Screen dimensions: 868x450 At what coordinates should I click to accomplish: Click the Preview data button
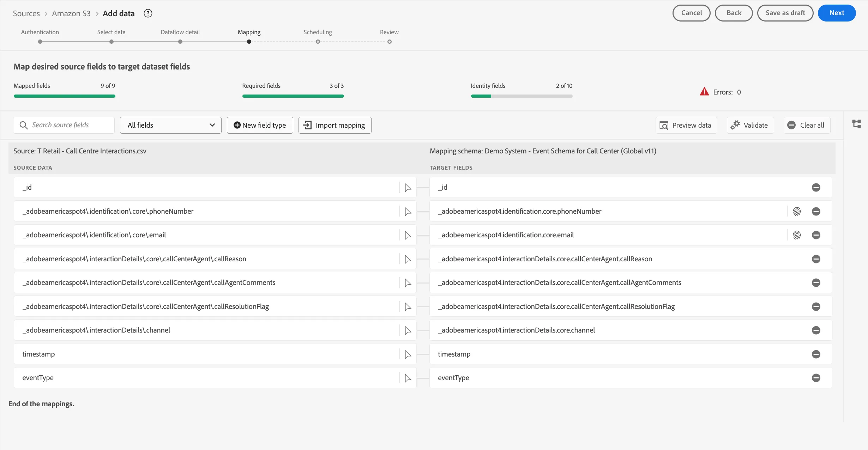(x=686, y=125)
